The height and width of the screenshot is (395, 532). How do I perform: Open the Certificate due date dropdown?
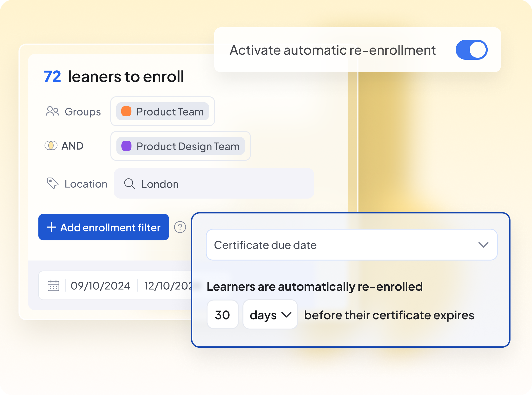[x=352, y=245]
